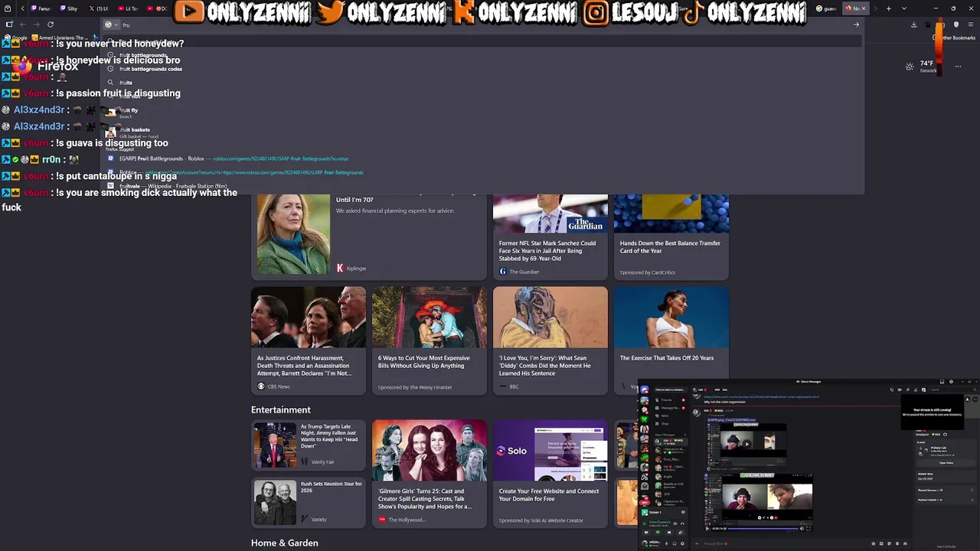980x551 pixels.
Task: Open the weather widget more options menu
Action: [x=958, y=66]
